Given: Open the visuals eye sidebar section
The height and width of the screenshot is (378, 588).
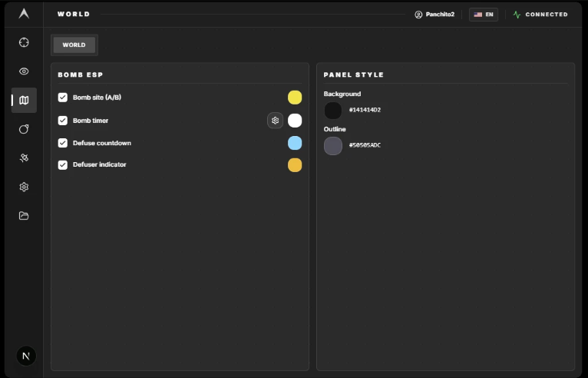Looking at the screenshot, I should coord(24,71).
